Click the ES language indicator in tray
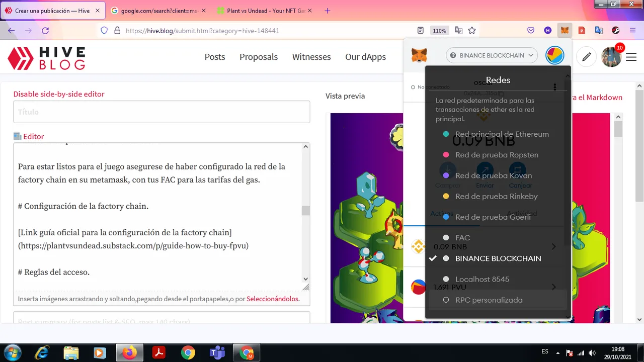This screenshot has height=362, width=644. pyautogui.click(x=545, y=352)
